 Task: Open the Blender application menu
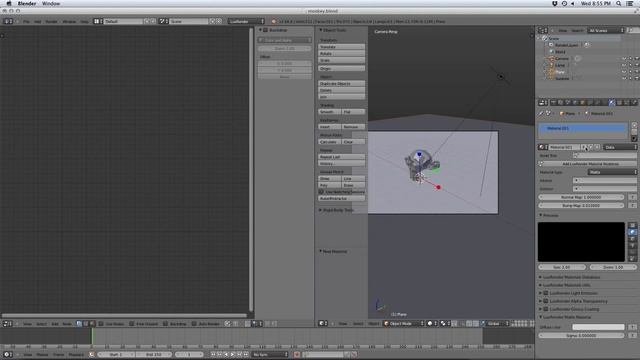point(27,3)
